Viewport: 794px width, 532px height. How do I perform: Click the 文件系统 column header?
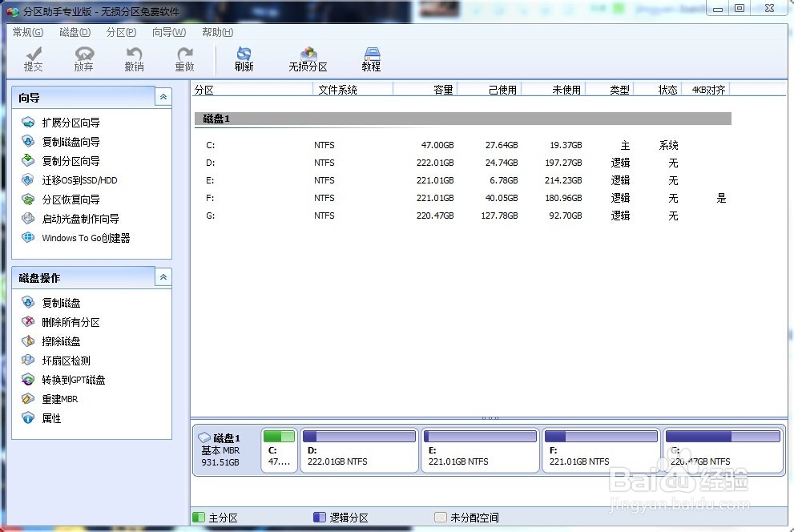tap(353, 90)
